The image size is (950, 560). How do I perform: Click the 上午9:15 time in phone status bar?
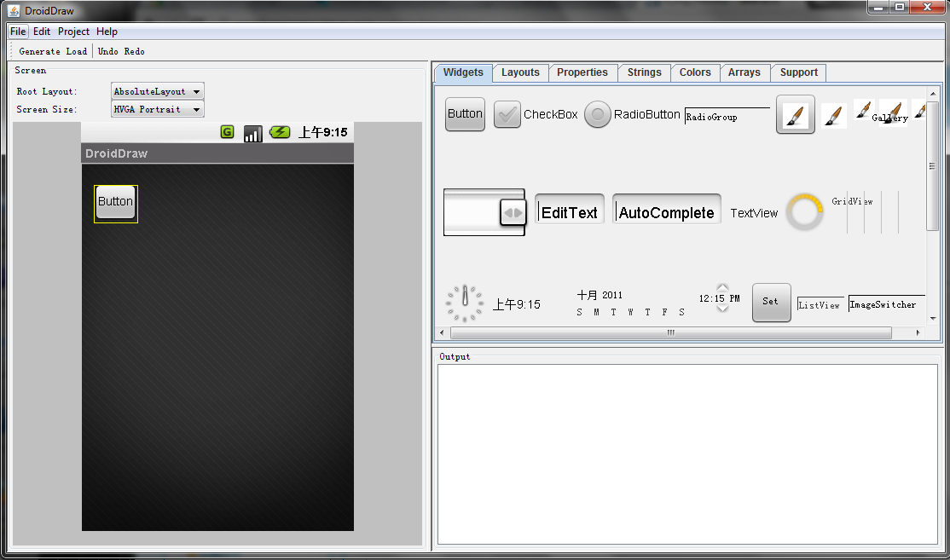pyautogui.click(x=323, y=132)
